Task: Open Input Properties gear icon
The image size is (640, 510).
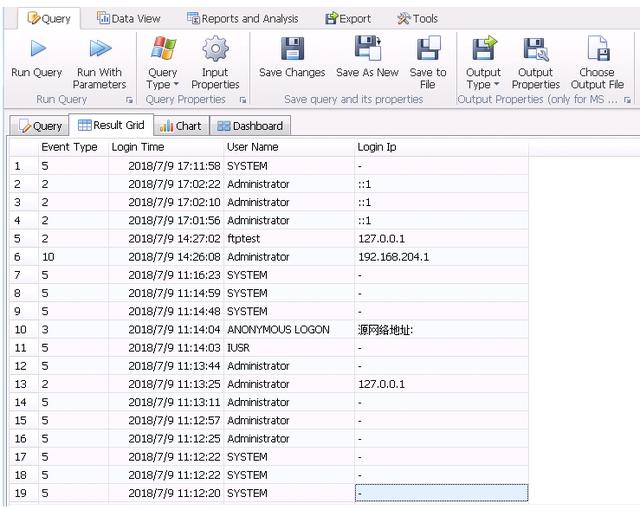Action: point(215,49)
